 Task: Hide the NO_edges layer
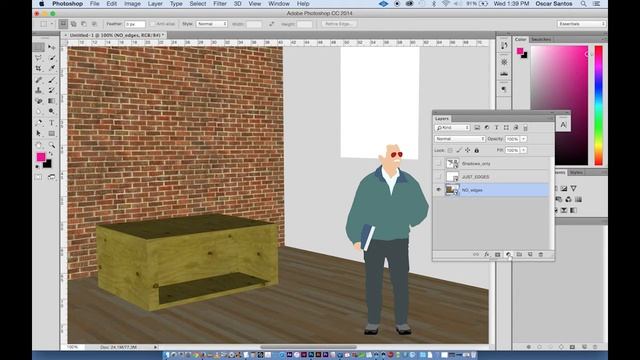439,190
